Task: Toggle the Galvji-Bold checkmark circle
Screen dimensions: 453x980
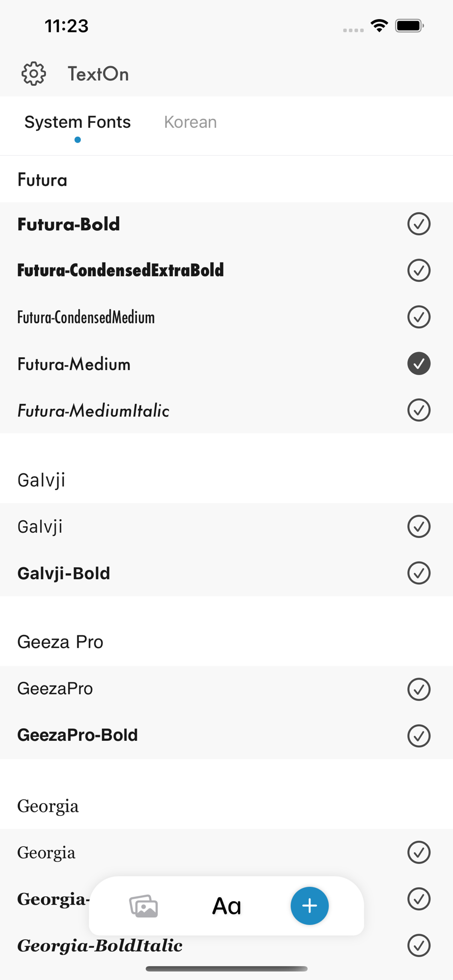Action: (419, 573)
